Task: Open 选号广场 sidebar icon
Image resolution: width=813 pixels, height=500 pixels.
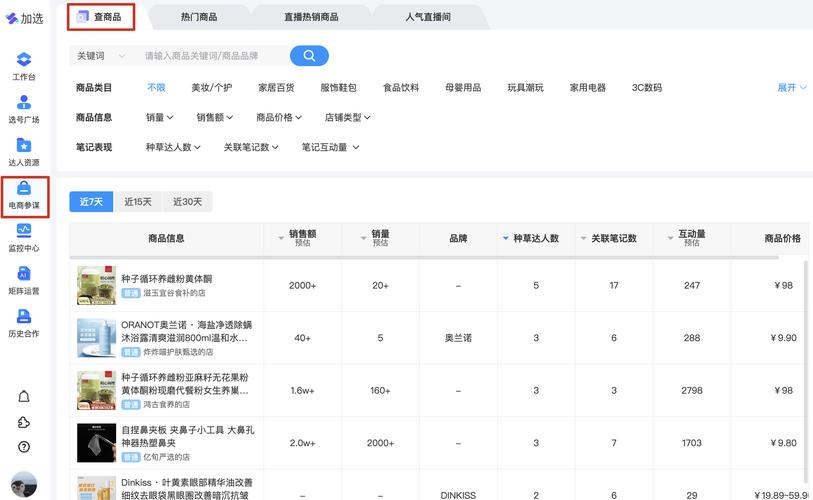Action: coord(24,109)
